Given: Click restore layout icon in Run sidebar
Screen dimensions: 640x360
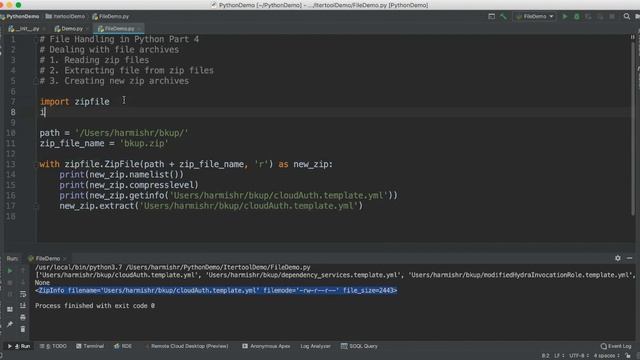Looking at the screenshot, I should (10, 309).
